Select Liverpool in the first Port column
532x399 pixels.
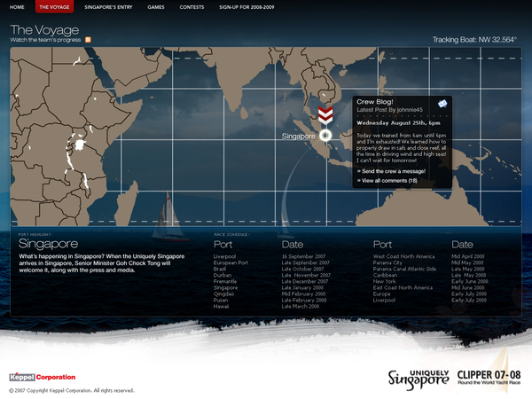pyautogui.click(x=224, y=256)
